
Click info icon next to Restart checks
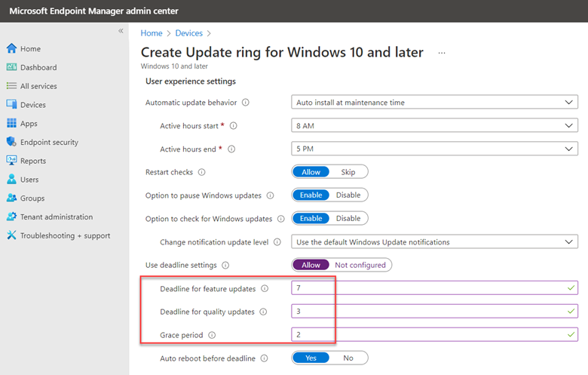click(x=202, y=172)
